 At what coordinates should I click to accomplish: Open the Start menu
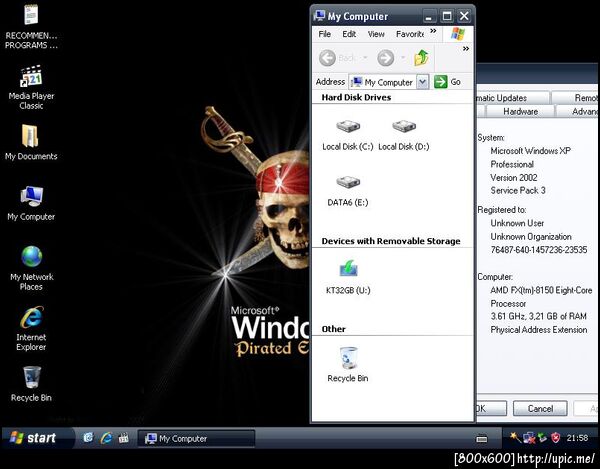pos(38,438)
